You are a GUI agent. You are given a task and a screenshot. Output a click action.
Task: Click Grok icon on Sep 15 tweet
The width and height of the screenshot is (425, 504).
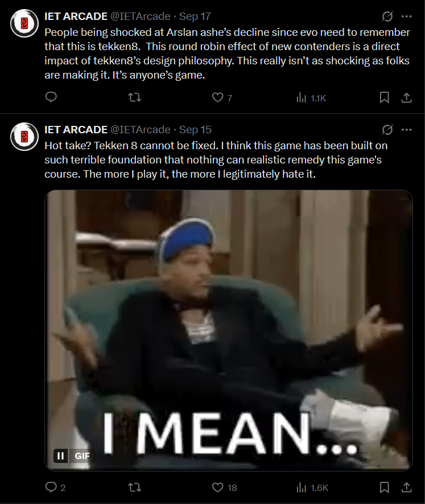tap(387, 129)
